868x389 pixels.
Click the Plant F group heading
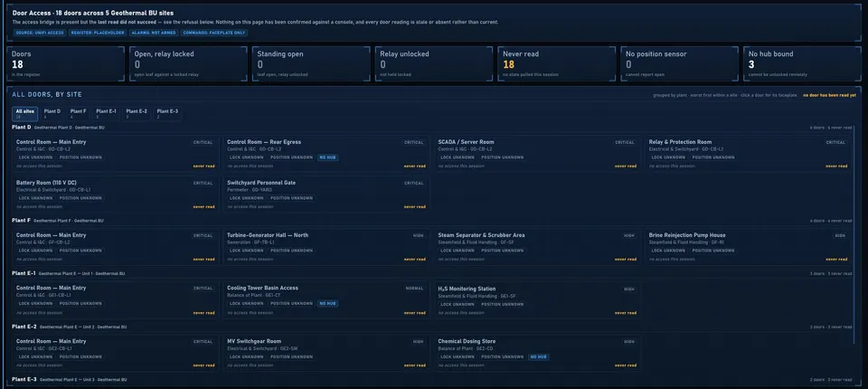tap(21, 221)
